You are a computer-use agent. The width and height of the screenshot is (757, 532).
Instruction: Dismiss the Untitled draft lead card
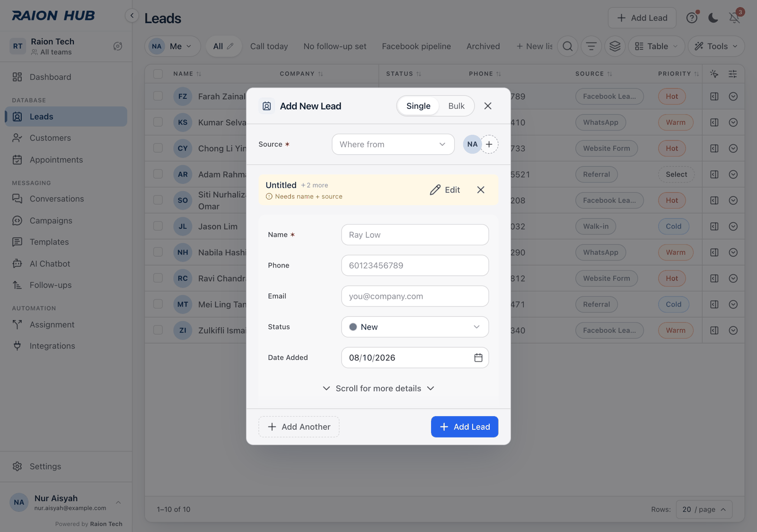pos(481,190)
